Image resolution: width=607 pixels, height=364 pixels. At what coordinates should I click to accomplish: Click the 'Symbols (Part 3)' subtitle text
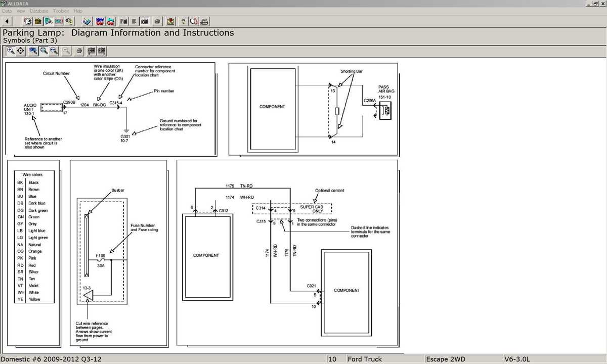point(30,40)
